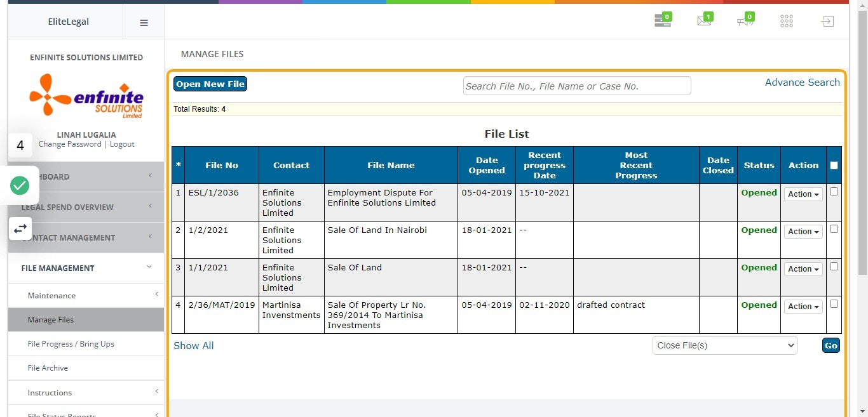Click file name Sale Of Land In Nairobi
Image resolution: width=868 pixels, height=417 pixels.
tap(377, 230)
